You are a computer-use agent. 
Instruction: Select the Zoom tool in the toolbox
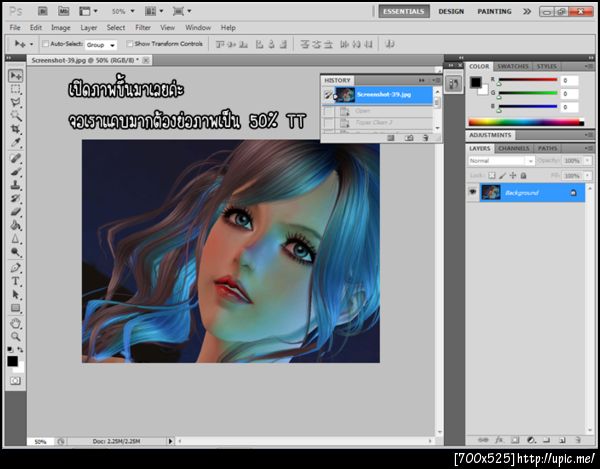tap(15, 337)
